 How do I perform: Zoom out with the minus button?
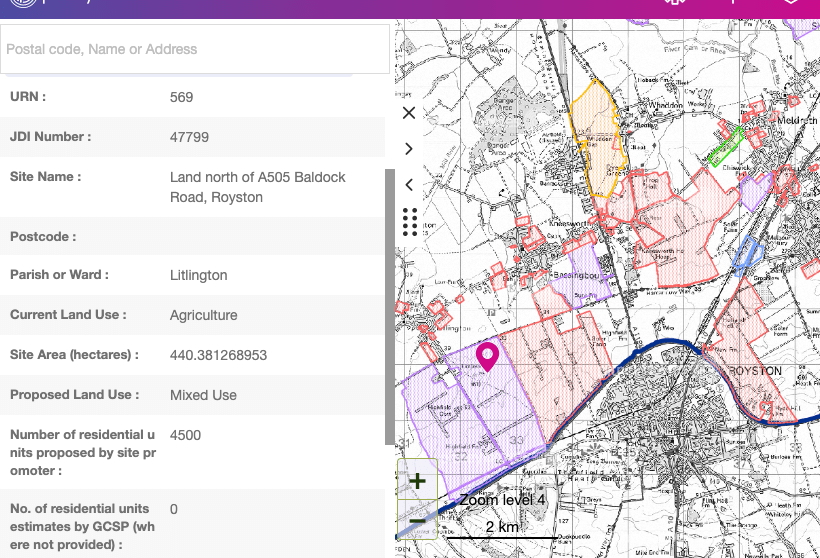pyautogui.click(x=417, y=520)
